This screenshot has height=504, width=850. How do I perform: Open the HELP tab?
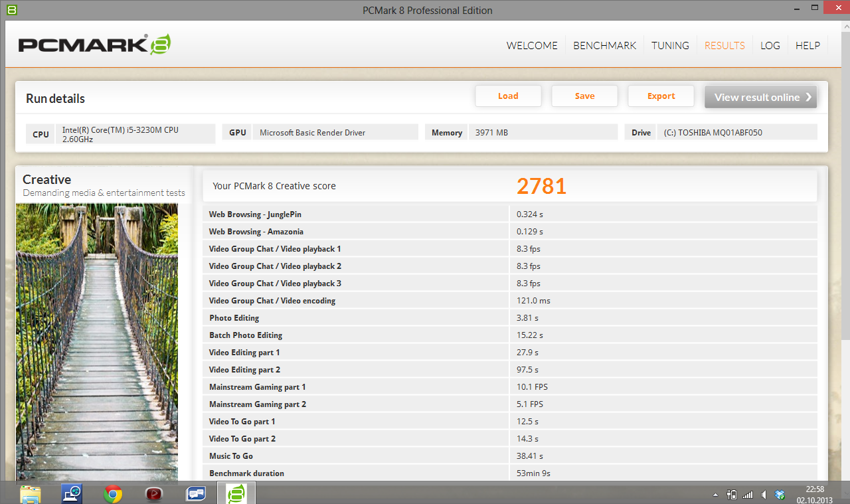[807, 45]
